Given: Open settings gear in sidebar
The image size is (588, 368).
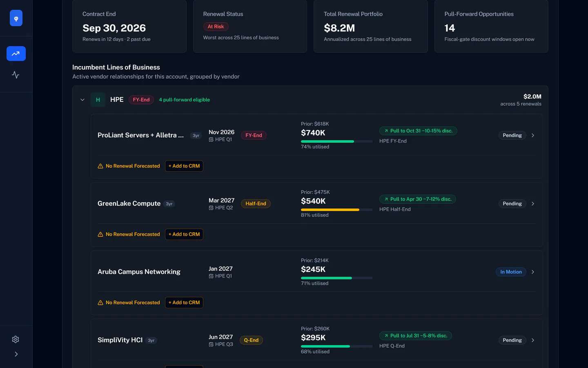Looking at the screenshot, I should 16,339.
